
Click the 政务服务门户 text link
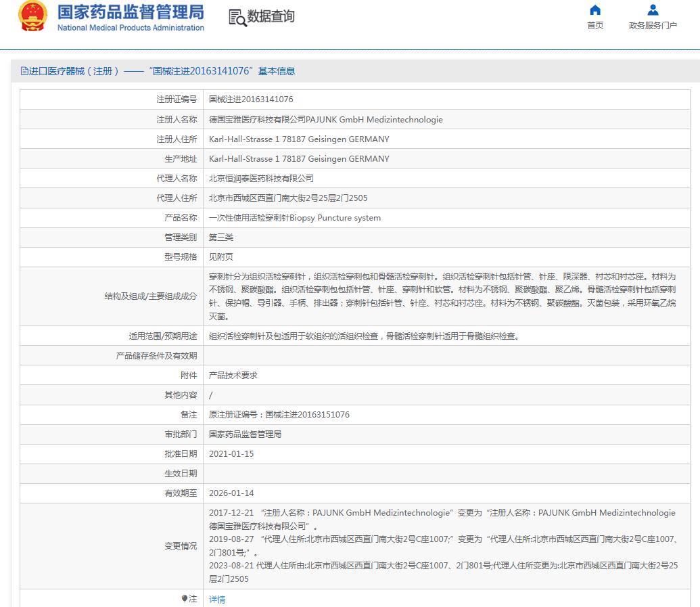click(653, 26)
